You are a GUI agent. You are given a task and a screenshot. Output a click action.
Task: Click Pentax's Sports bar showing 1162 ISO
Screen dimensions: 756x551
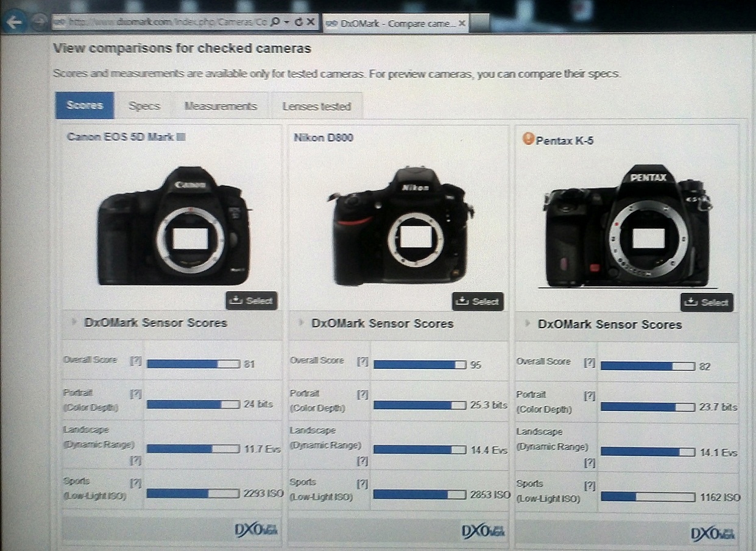click(647, 497)
